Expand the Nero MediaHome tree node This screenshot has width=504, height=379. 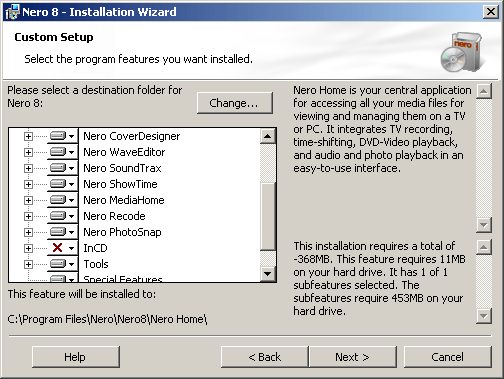(28, 200)
